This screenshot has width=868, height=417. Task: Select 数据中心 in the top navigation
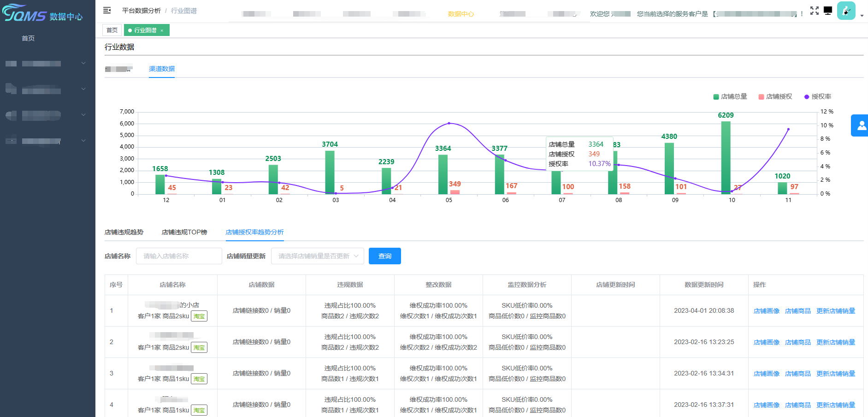(x=461, y=14)
